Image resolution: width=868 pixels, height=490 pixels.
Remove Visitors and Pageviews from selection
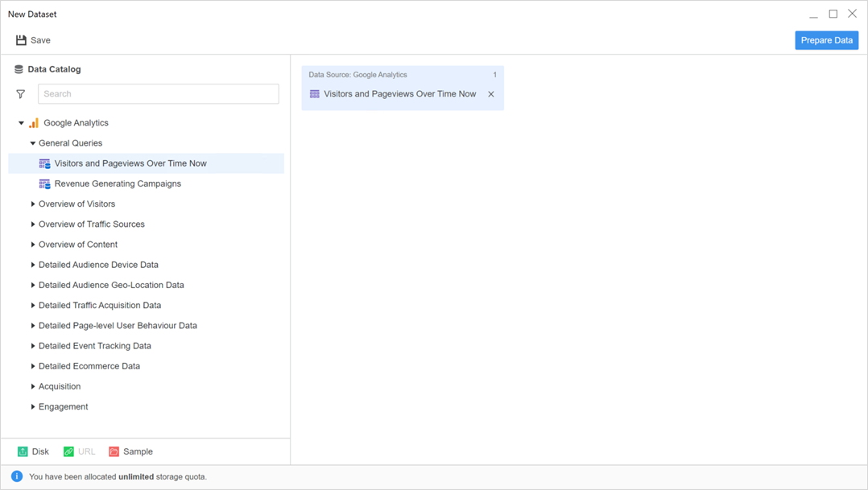[x=491, y=94]
